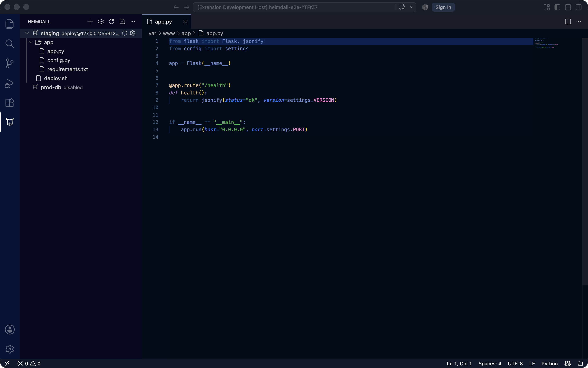
Task: Change encoding via UTF-8
Action: 515,363
